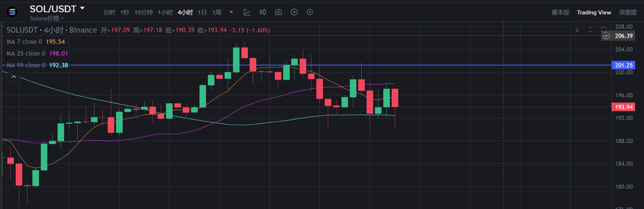
Task: Click the down arrow pane button
Action: coord(577,30)
